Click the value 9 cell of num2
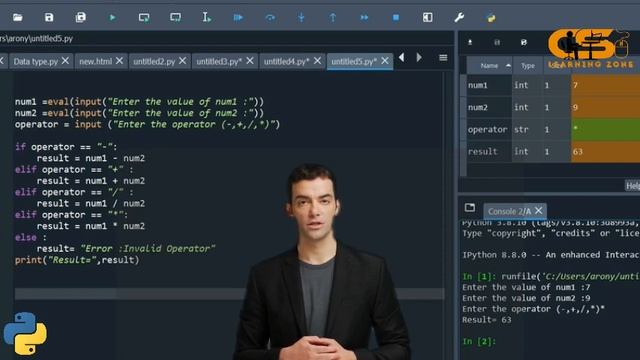Screen dimensions: 640x360 click(605, 107)
